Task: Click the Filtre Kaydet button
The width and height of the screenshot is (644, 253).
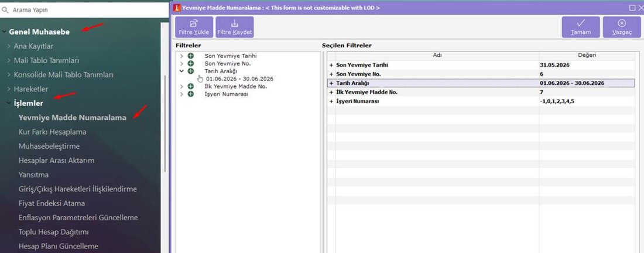Action: (x=235, y=27)
